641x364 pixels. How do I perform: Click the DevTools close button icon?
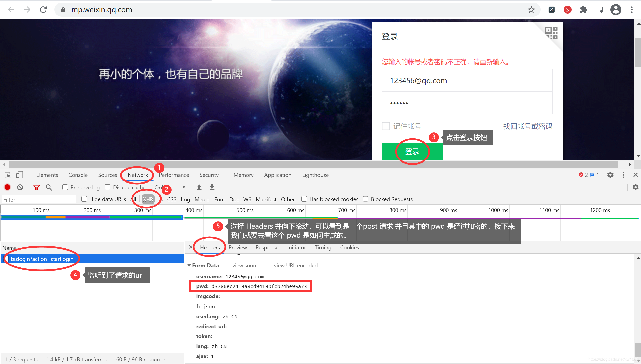click(x=635, y=175)
